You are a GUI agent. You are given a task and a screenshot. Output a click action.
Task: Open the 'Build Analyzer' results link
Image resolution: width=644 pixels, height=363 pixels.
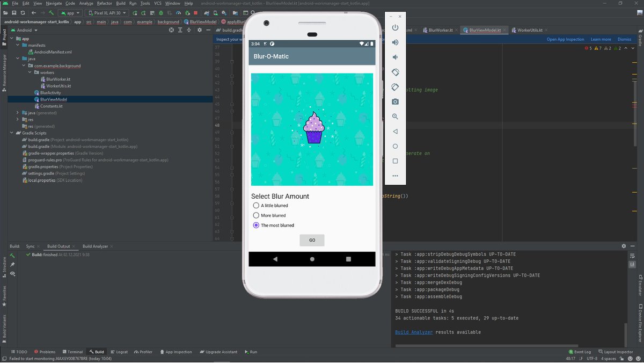(x=414, y=332)
